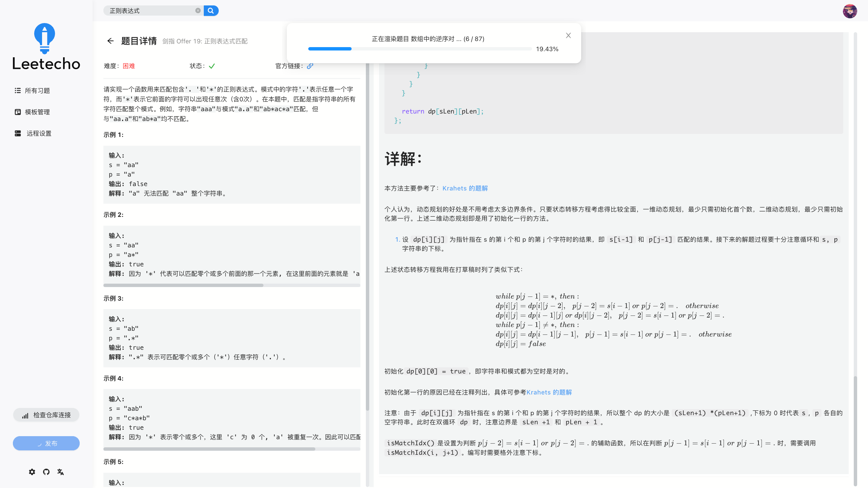Open the first Krahets 的题解 link
This screenshot has height=488, width=868.
coord(465,188)
